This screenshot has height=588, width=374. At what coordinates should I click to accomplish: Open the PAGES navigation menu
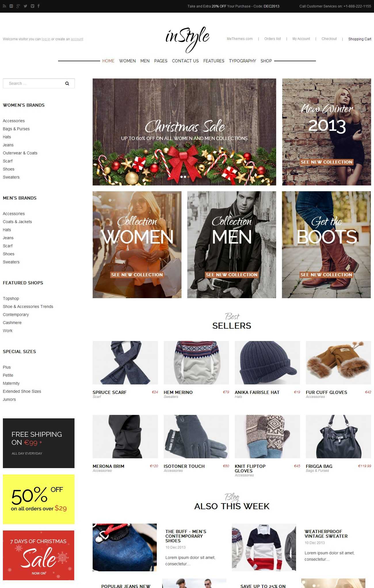(161, 61)
